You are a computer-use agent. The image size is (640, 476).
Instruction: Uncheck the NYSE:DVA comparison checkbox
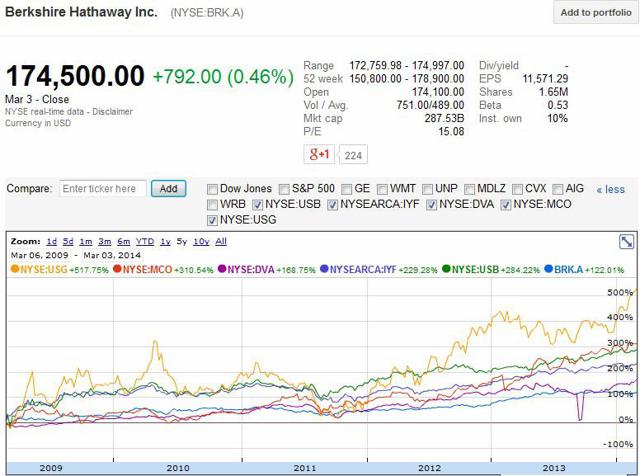coord(431,205)
